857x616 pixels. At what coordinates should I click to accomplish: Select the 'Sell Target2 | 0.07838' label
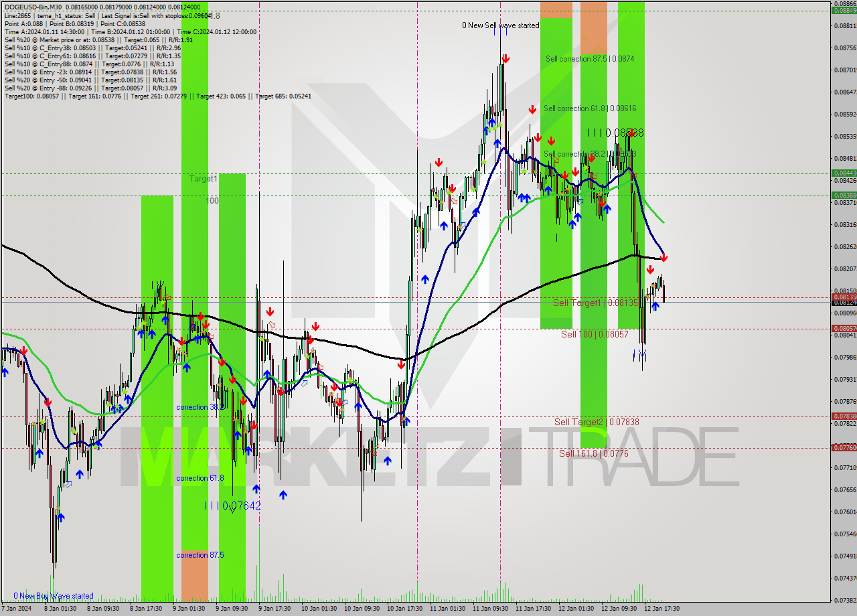pos(597,422)
